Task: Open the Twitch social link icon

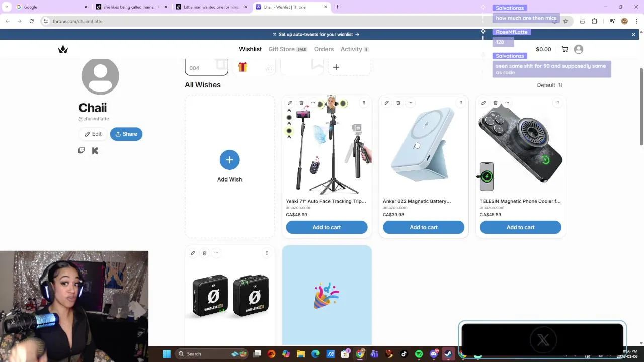Action: coord(82,150)
